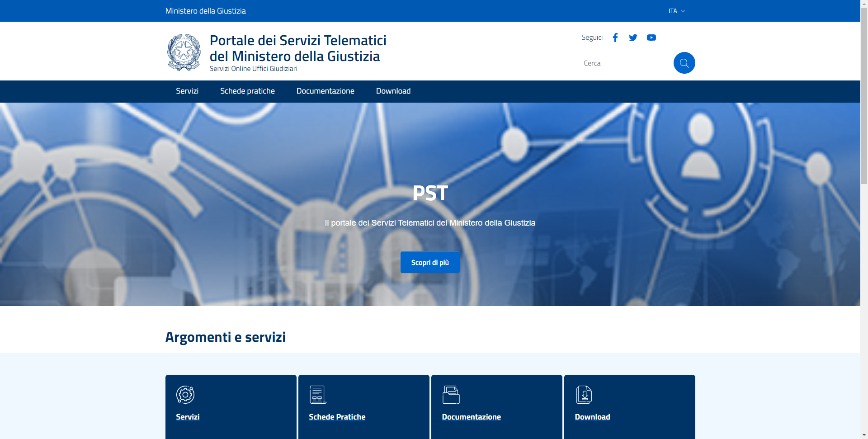
Task: Open the Download card title
Action: [x=592, y=417]
